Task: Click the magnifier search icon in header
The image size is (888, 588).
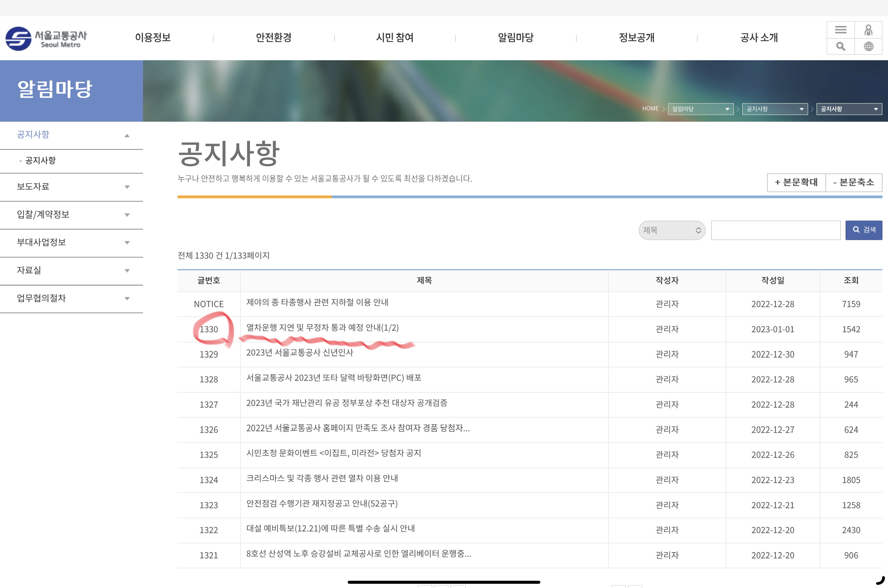Action: click(840, 46)
